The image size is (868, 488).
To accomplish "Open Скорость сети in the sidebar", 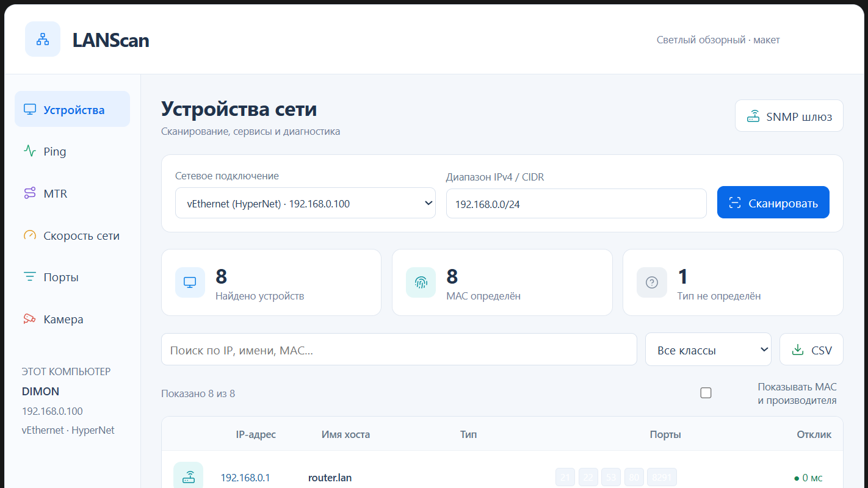I will click(72, 235).
